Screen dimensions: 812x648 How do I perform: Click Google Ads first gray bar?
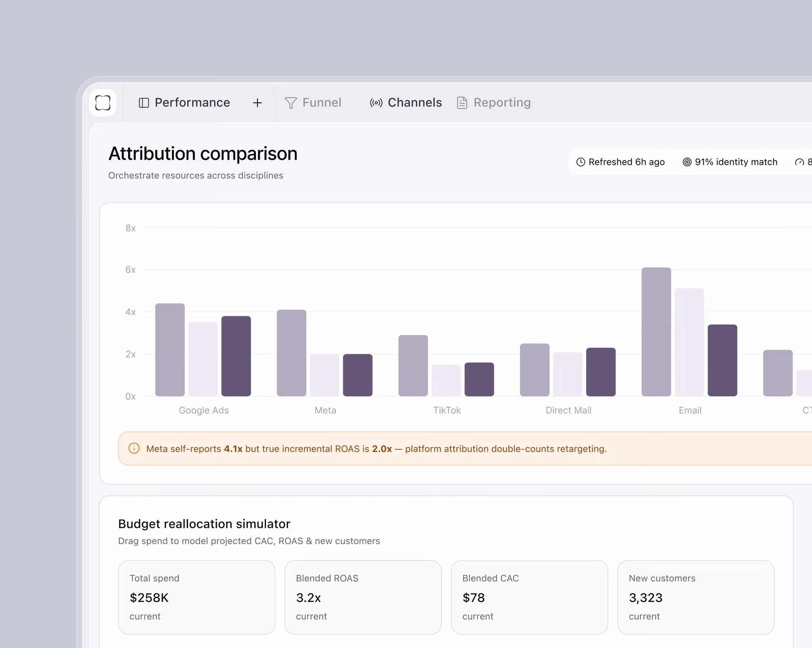(170, 350)
